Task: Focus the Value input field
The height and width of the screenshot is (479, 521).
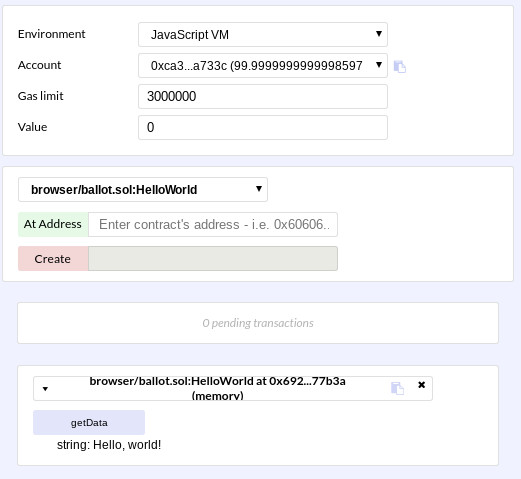Action: coord(263,127)
